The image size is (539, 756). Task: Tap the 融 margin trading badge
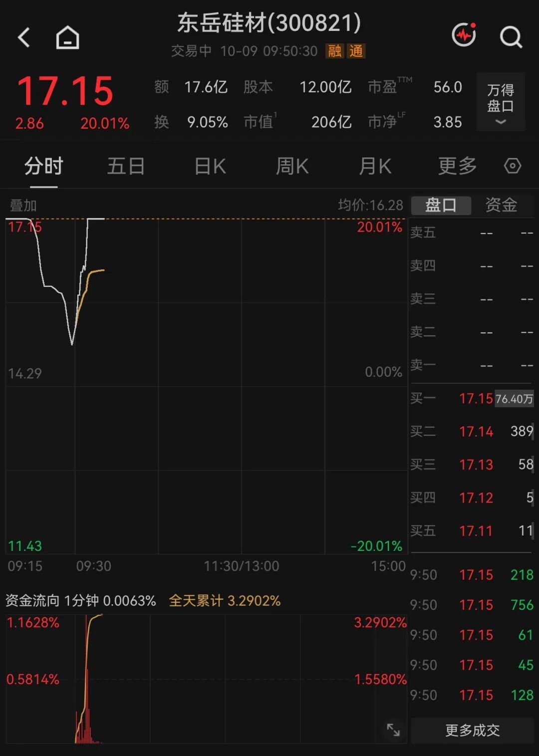coord(335,51)
